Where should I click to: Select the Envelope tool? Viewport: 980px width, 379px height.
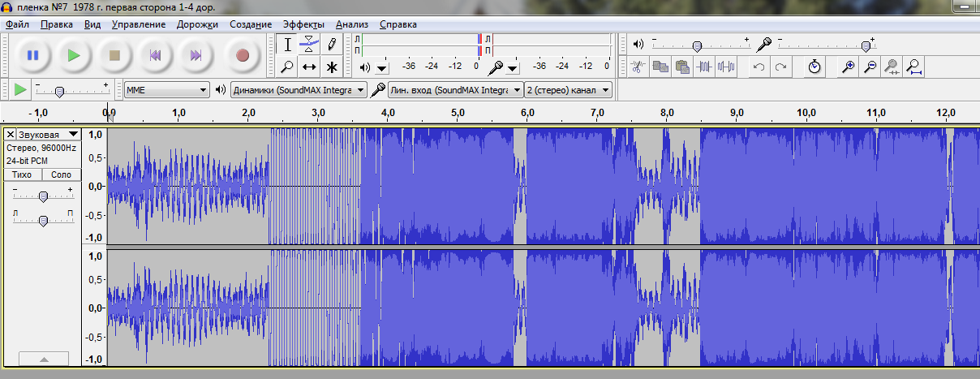point(309,44)
